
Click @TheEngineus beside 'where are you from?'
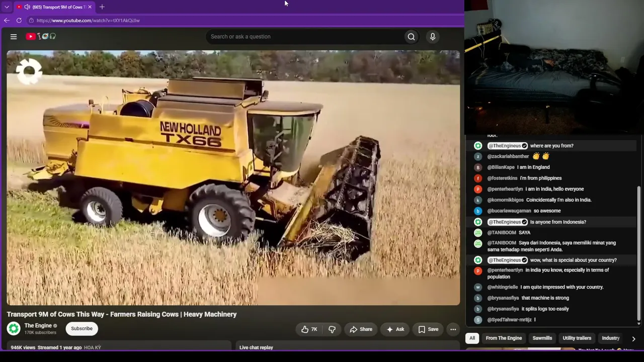pos(508,146)
